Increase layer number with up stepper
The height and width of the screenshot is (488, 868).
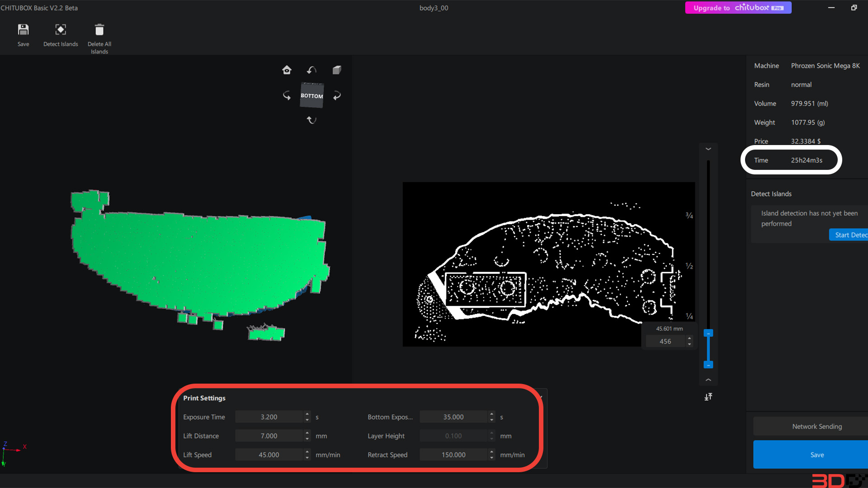[689, 338]
